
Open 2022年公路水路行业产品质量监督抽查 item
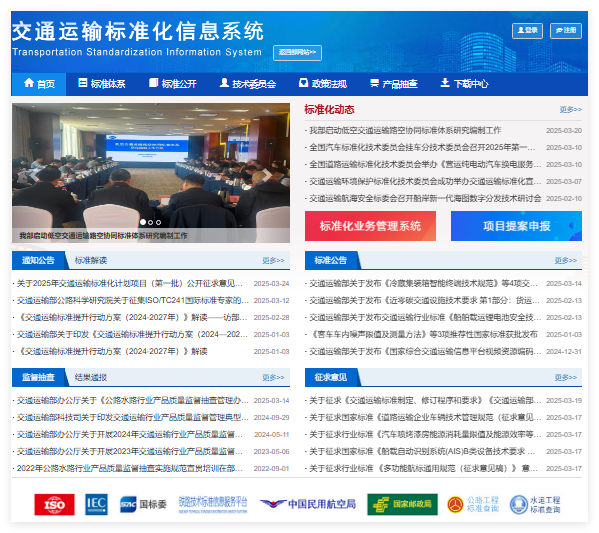130,468
